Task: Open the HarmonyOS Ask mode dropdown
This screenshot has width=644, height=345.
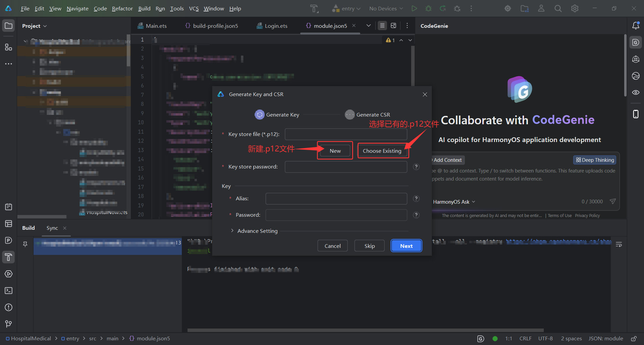Action: click(454, 202)
